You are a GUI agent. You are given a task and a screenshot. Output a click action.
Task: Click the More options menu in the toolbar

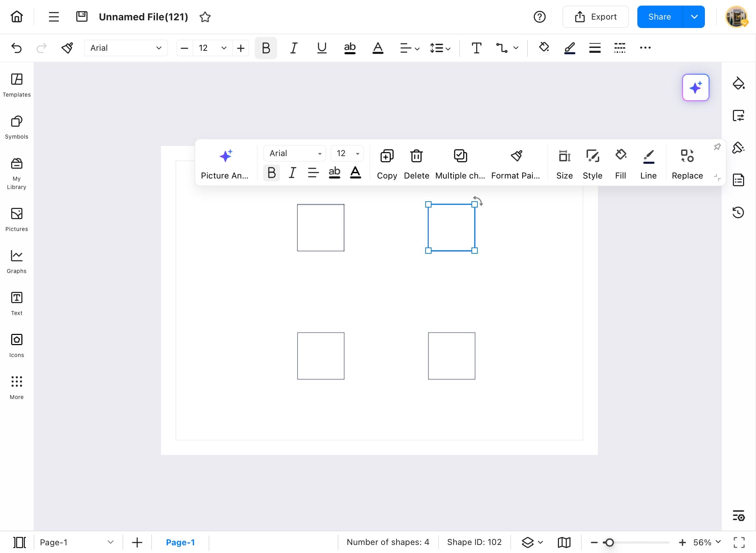coord(645,48)
